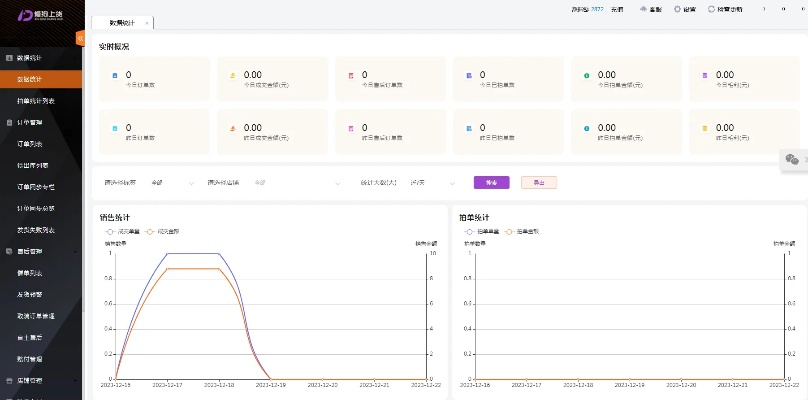Click the 实时概况 section heading
This screenshot has width=808, height=400.
click(114, 46)
